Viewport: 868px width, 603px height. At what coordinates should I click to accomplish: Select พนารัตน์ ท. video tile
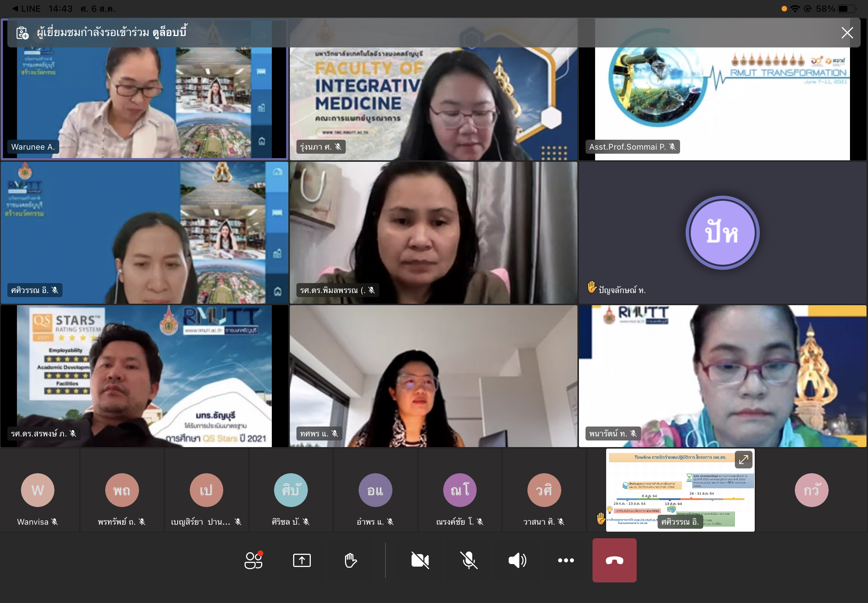[722, 376]
